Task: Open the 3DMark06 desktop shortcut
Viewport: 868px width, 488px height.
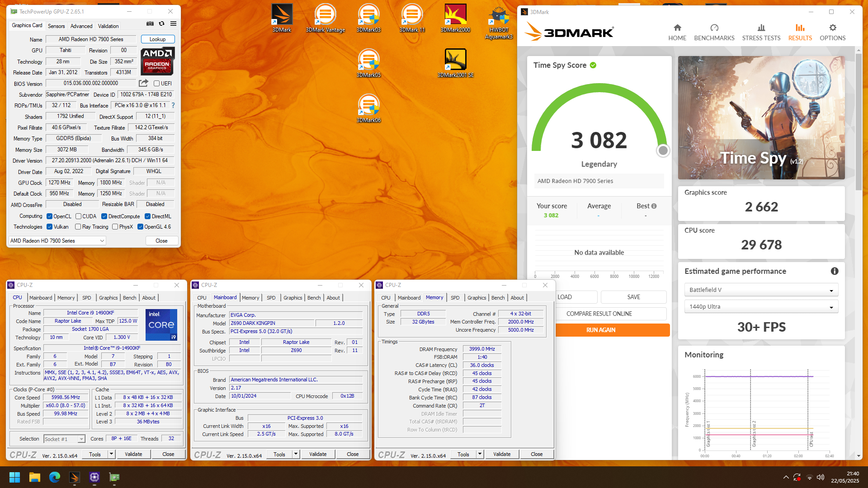Action: click(x=368, y=108)
